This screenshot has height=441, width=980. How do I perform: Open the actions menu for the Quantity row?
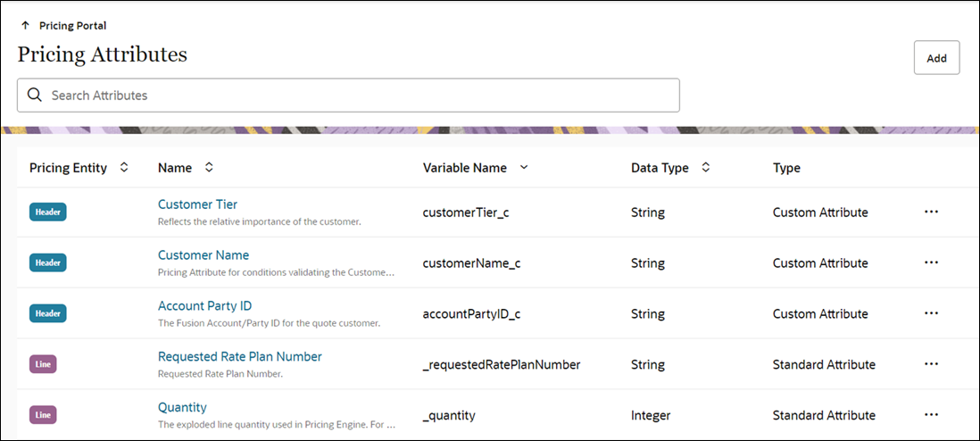tap(931, 415)
